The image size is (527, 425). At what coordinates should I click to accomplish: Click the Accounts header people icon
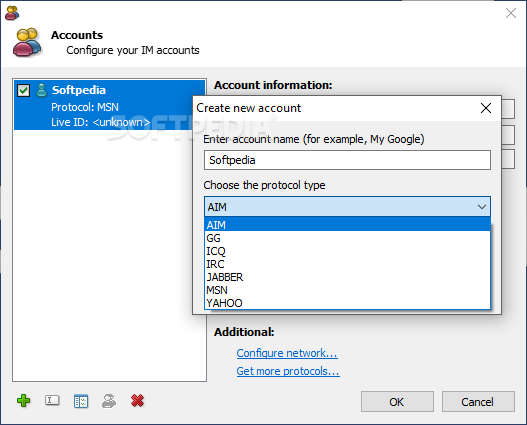27,43
